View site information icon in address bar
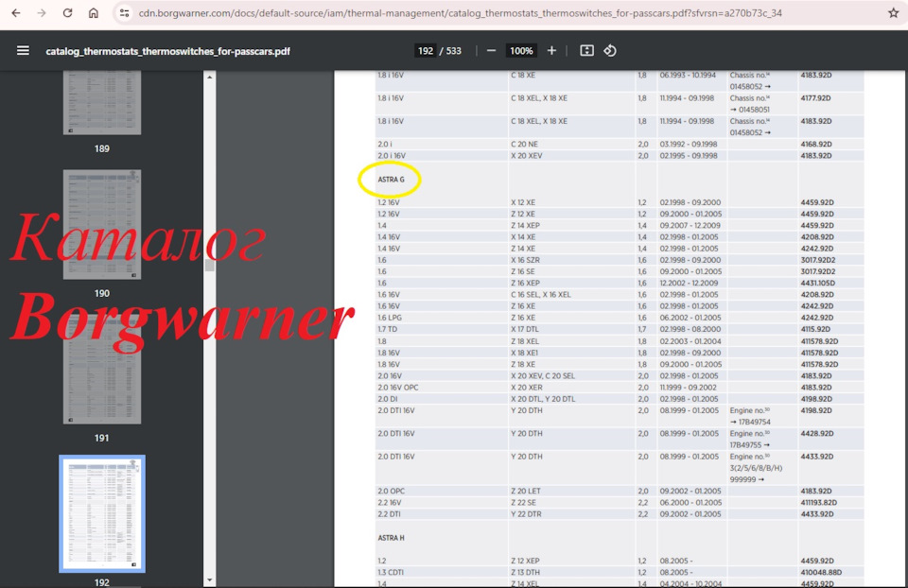908x588 pixels. pos(124,12)
